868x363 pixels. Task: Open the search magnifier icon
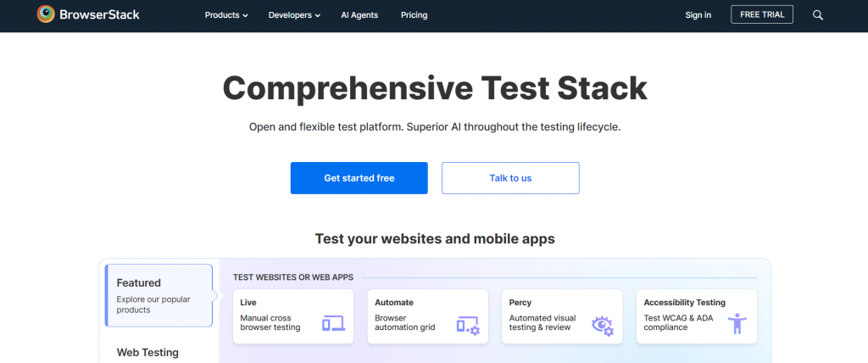pos(818,15)
